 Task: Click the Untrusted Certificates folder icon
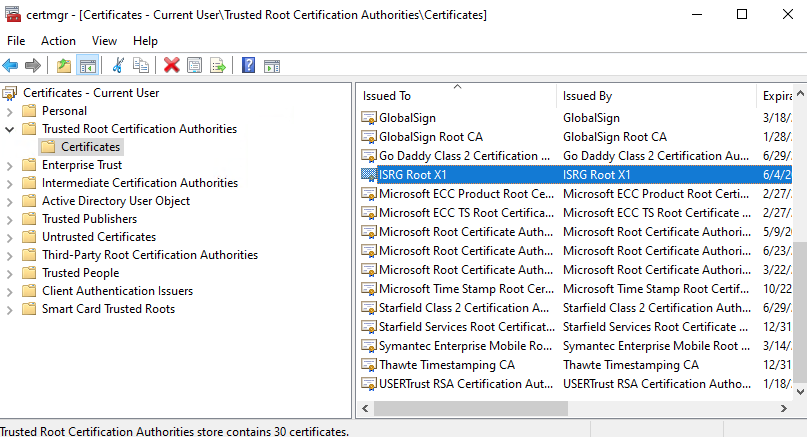coord(29,237)
